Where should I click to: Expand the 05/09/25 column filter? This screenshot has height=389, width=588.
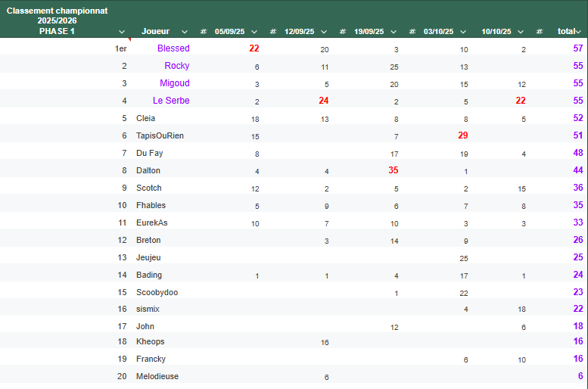point(254,32)
